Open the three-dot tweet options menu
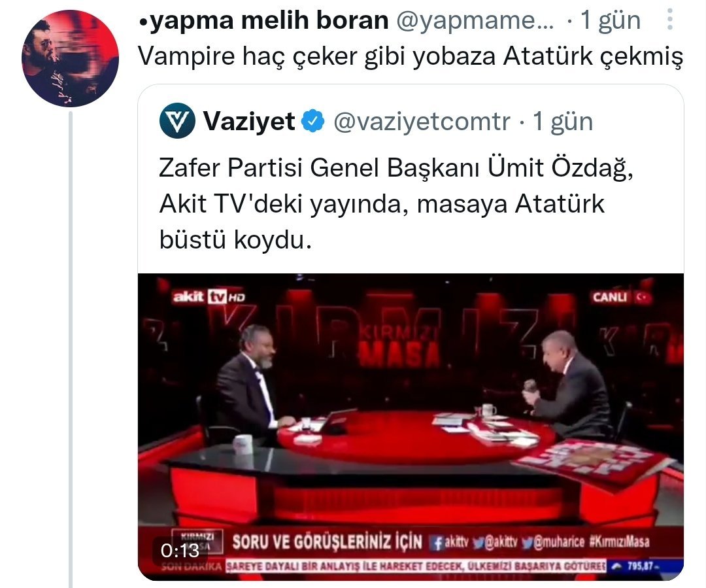 click(x=670, y=20)
